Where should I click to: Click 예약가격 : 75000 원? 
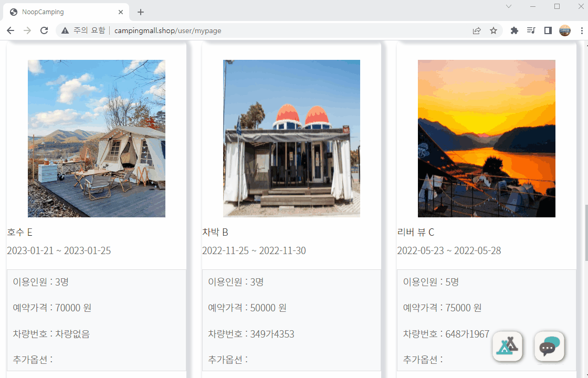coord(442,308)
